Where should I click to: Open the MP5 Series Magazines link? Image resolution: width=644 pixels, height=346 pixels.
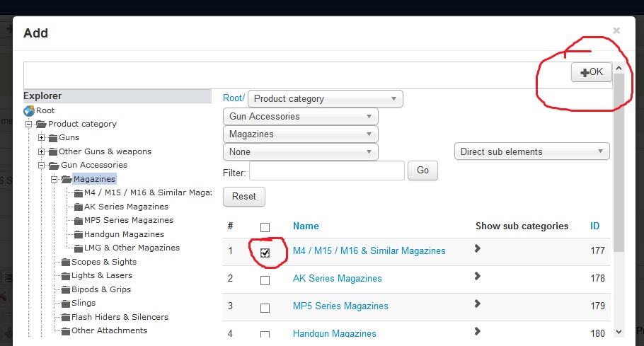340,306
